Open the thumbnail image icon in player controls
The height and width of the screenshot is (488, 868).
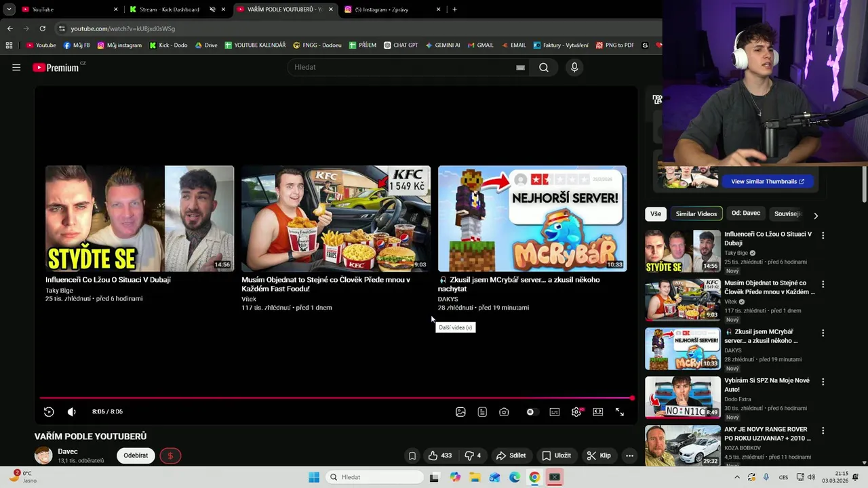460,412
